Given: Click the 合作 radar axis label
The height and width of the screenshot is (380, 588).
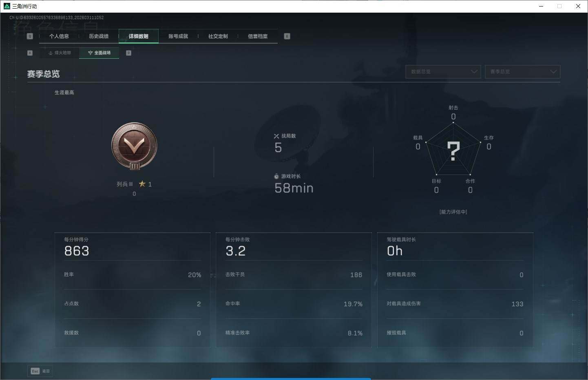Looking at the screenshot, I should coord(470,181).
